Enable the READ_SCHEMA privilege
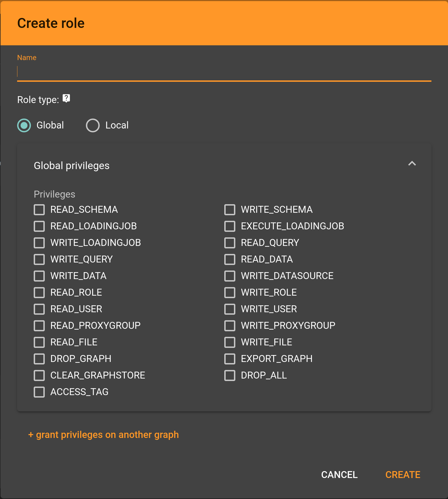 point(39,210)
